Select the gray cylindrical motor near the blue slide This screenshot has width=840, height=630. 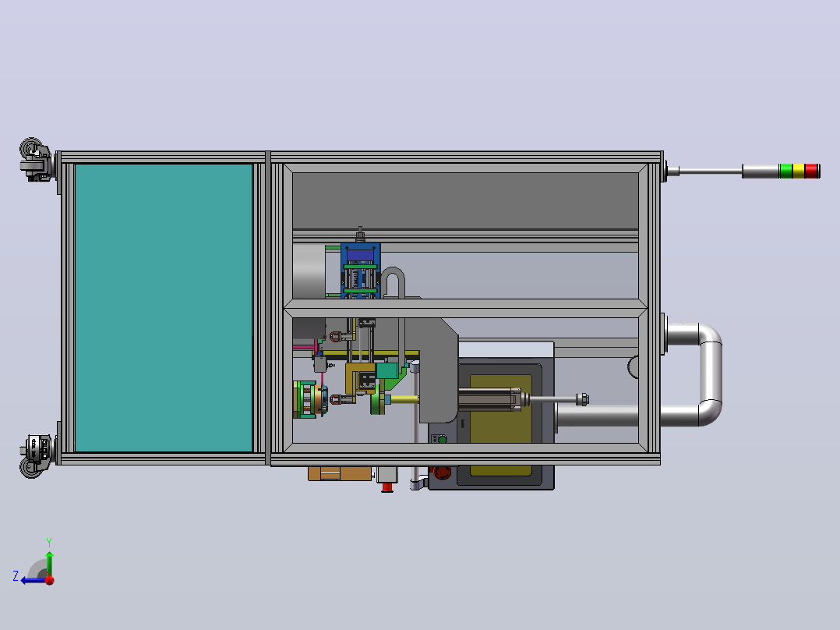pyautogui.click(x=309, y=271)
